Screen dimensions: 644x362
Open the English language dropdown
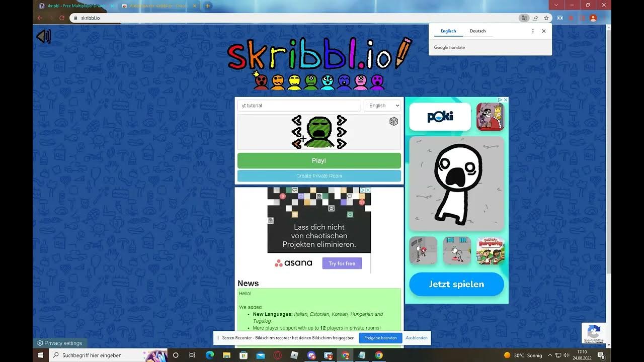tap(382, 106)
